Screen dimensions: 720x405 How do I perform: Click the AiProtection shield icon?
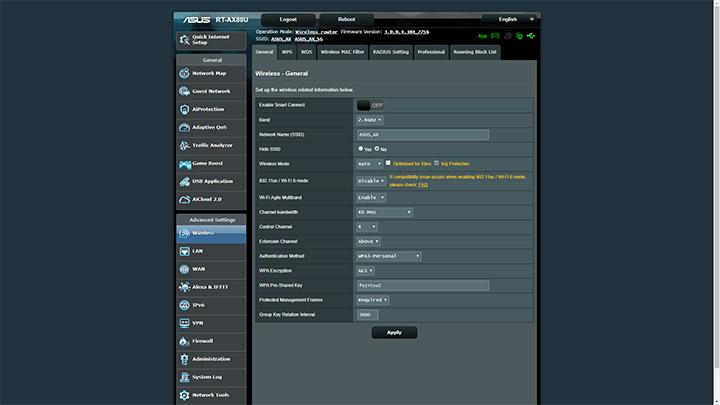coord(185,109)
